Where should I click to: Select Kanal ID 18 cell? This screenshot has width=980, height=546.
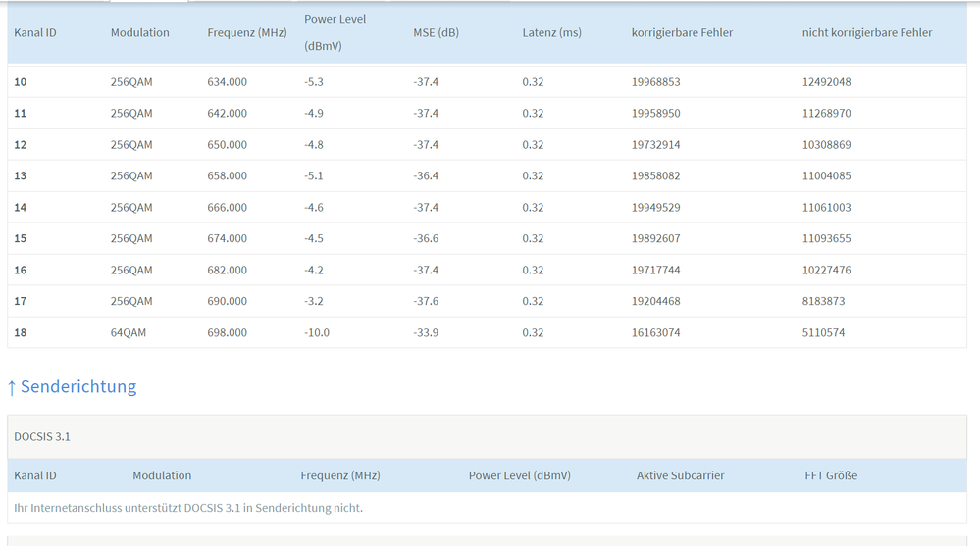(x=20, y=332)
